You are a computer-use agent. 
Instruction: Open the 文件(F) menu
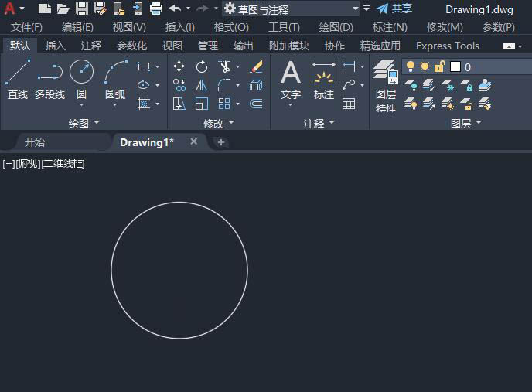[26, 27]
